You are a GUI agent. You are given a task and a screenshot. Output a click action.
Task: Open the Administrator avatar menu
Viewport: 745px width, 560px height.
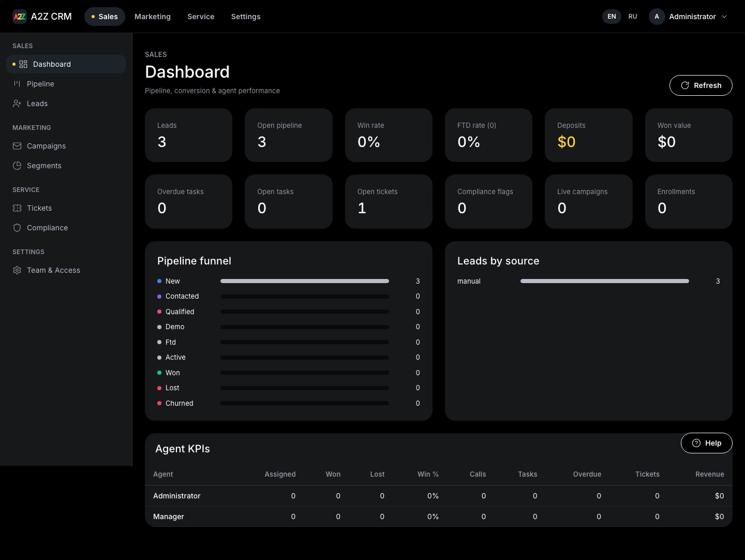coord(657,17)
